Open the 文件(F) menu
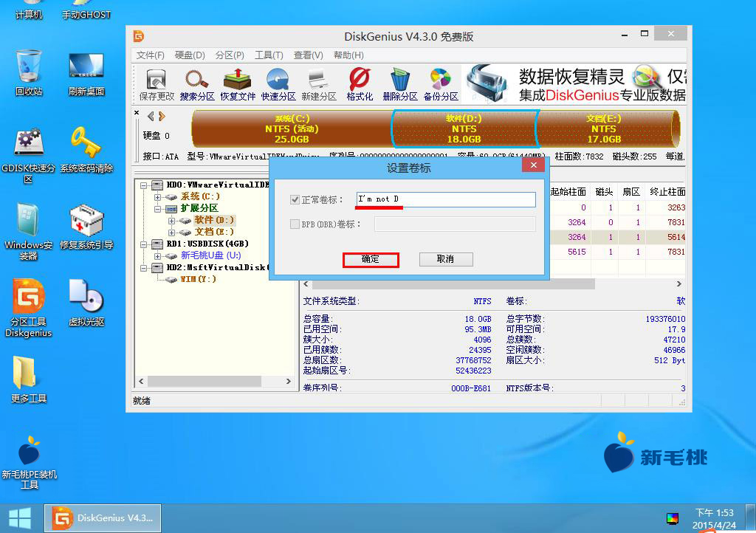This screenshot has width=756, height=533. coord(150,55)
